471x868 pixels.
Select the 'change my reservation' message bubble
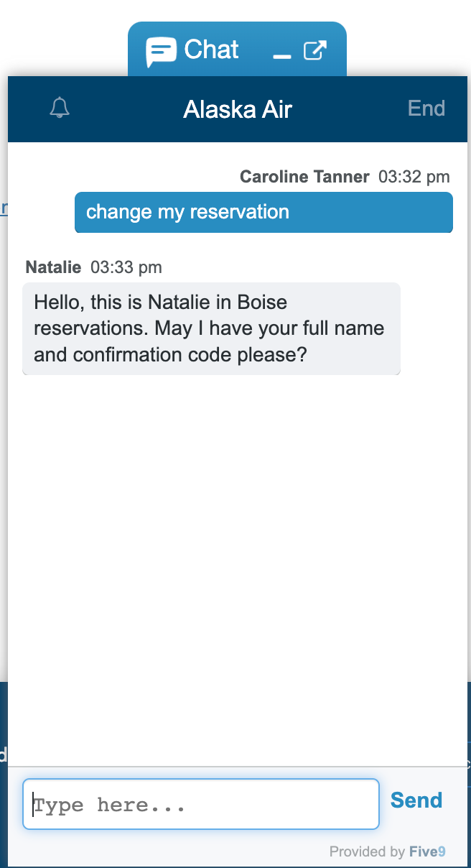pyautogui.click(x=264, y=213)
